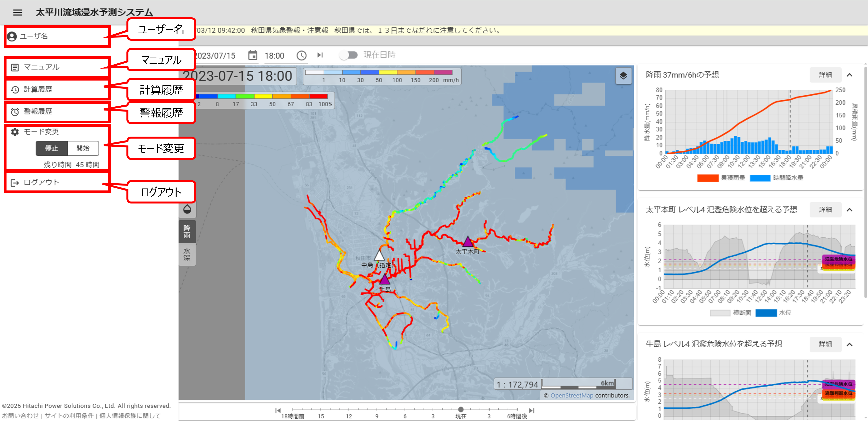
Task: Open the hamburger menu icon
Action: coord(18,12)
